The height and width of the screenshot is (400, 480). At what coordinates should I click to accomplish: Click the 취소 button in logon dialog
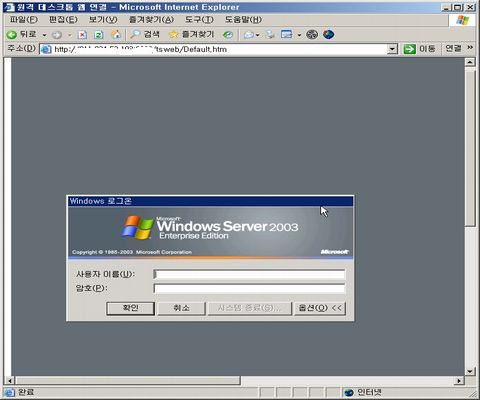click(181, 308)
